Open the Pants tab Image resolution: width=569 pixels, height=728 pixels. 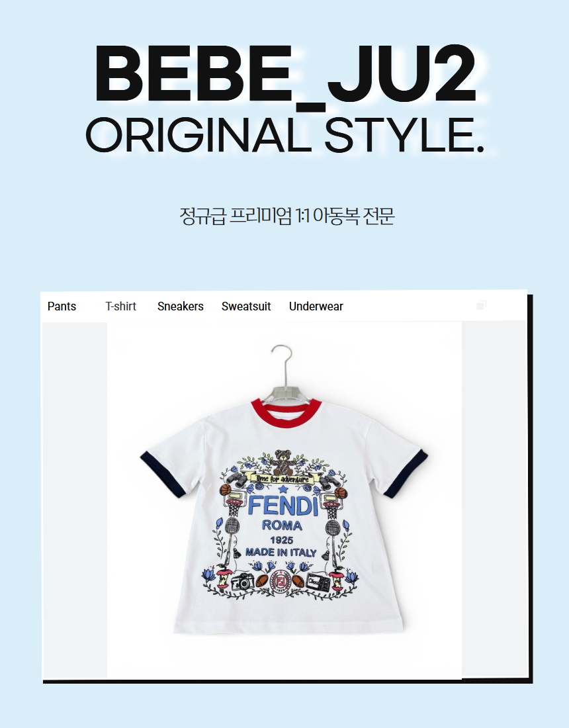click(x=62, y=306)
